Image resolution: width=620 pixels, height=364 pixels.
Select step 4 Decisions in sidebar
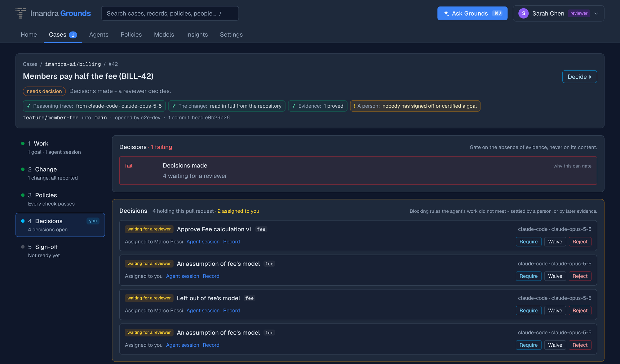pos(60,225)
